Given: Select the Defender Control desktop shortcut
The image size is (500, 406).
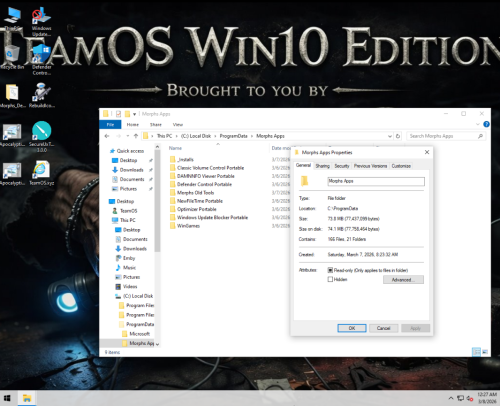Looking at the screenshot, I should click(41, 60).
